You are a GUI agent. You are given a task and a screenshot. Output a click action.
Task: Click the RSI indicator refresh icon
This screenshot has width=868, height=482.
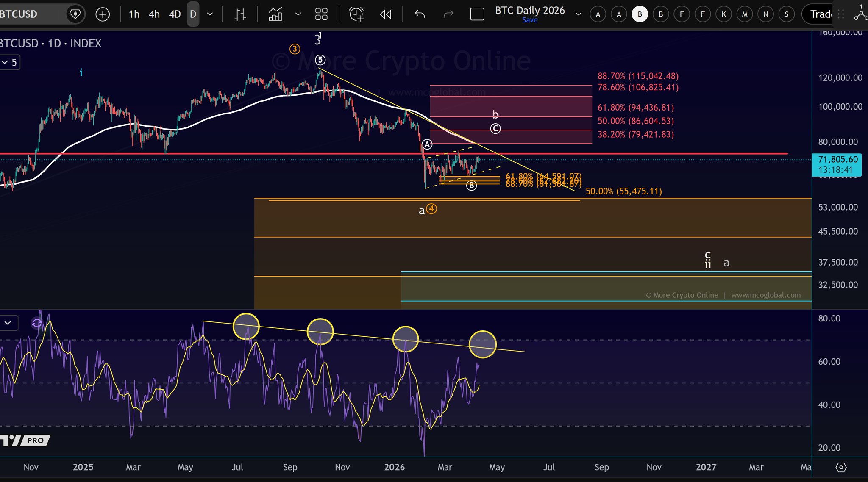pos(37,324)
